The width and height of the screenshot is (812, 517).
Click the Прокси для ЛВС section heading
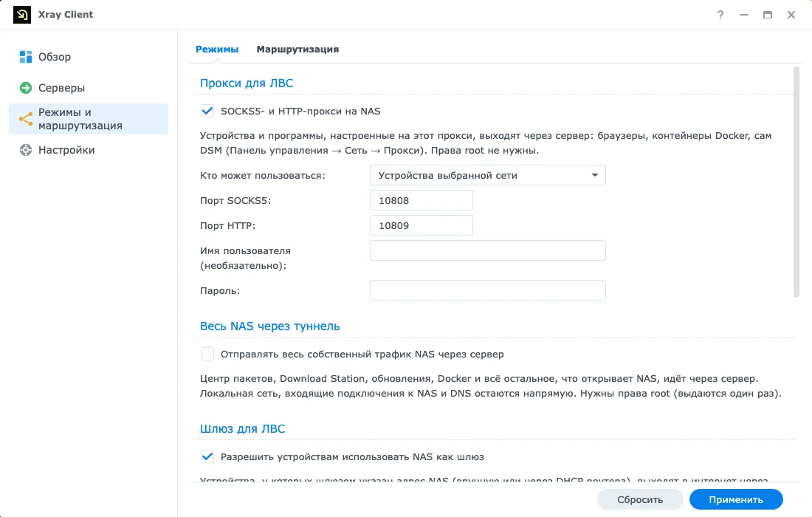247,83
